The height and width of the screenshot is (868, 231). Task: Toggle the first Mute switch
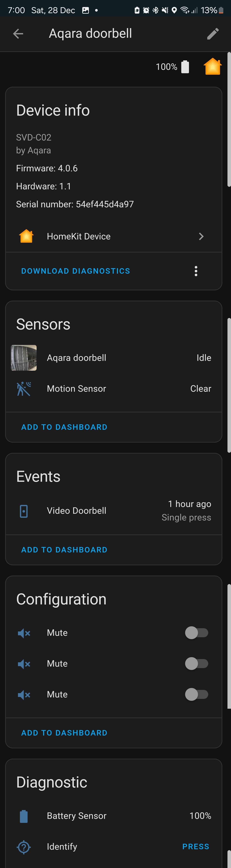tap(197, 632)
